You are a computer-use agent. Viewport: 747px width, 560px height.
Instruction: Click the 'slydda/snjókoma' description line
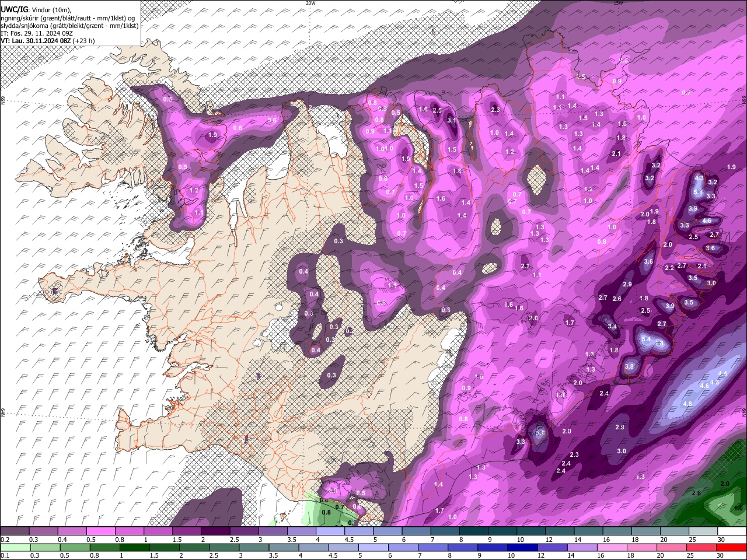point(69,26)
